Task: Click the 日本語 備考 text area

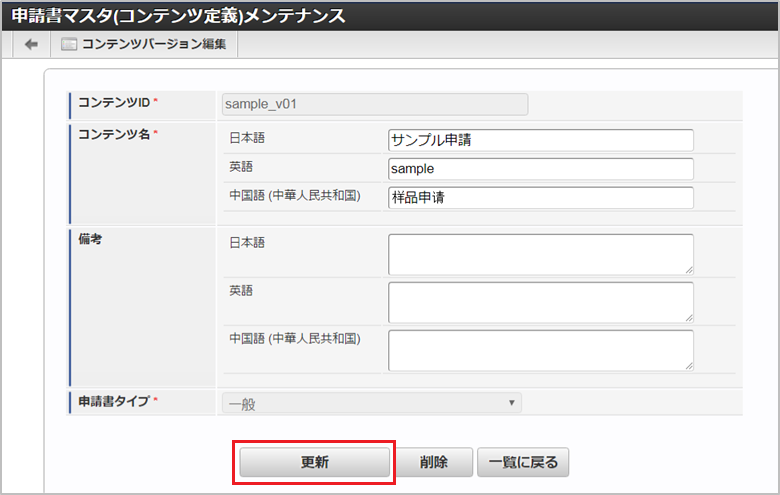Action: pos(540,254)
